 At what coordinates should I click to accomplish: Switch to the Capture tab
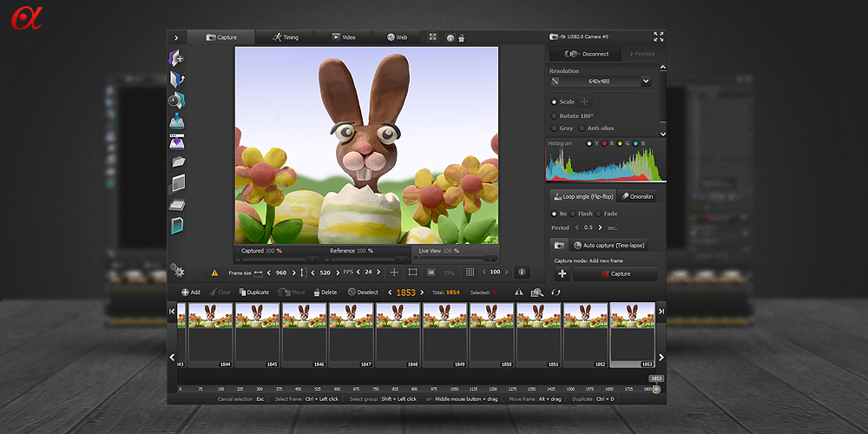221,37
